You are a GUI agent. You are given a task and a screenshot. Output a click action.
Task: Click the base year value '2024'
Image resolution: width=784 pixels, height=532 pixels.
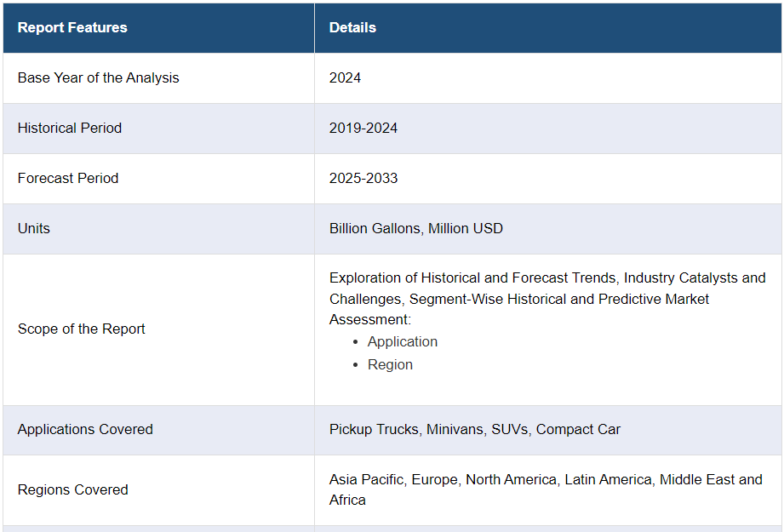coord(345,77)
